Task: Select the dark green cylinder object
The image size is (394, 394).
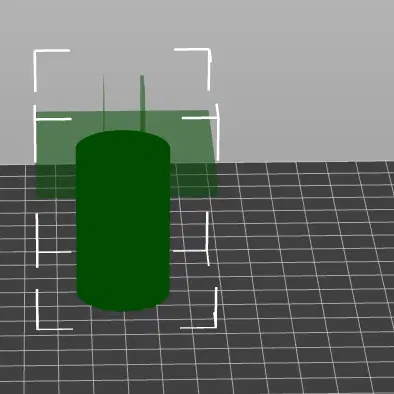Action: coord(123,221)
